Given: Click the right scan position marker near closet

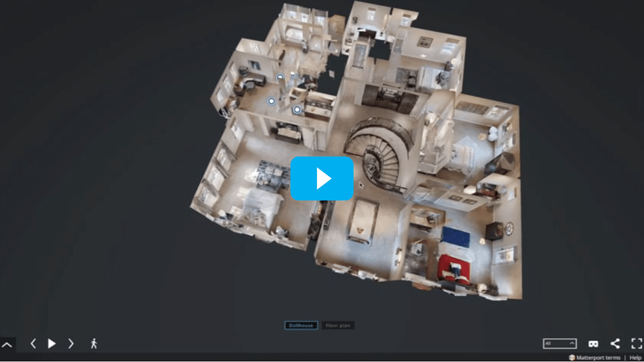Looking at the screenshot, I should (x=297, y=110).
